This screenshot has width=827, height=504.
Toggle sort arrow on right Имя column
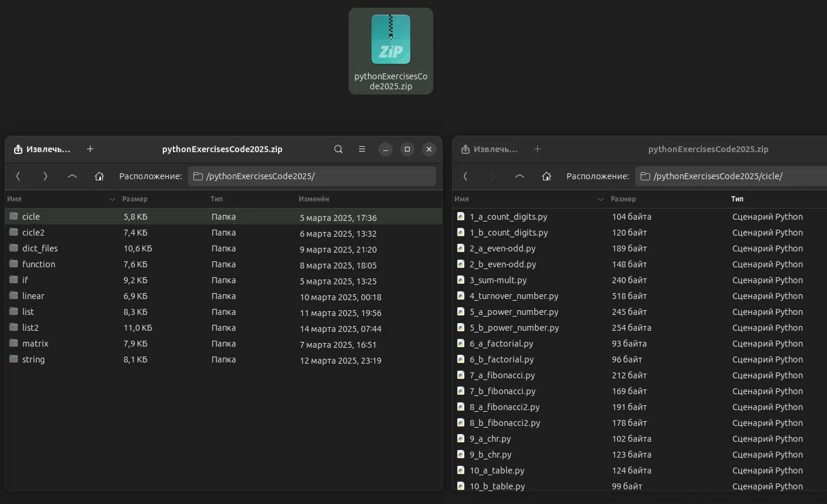600,199
